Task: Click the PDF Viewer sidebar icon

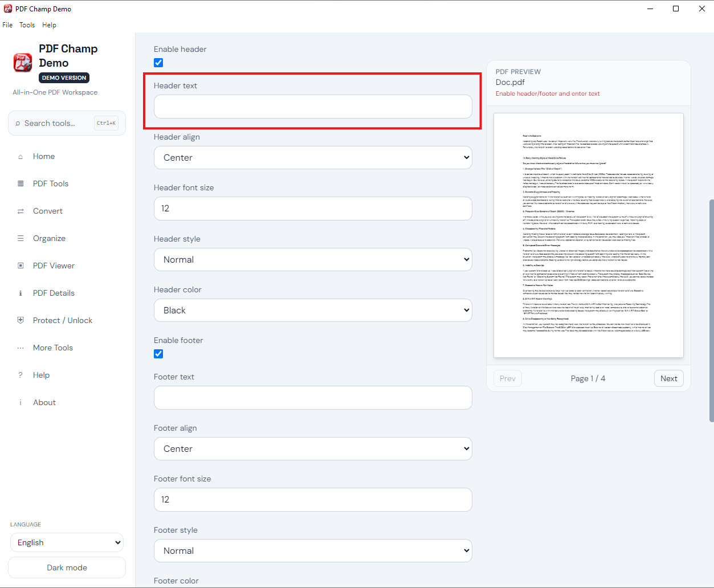Action: click(x=21, y=266)
